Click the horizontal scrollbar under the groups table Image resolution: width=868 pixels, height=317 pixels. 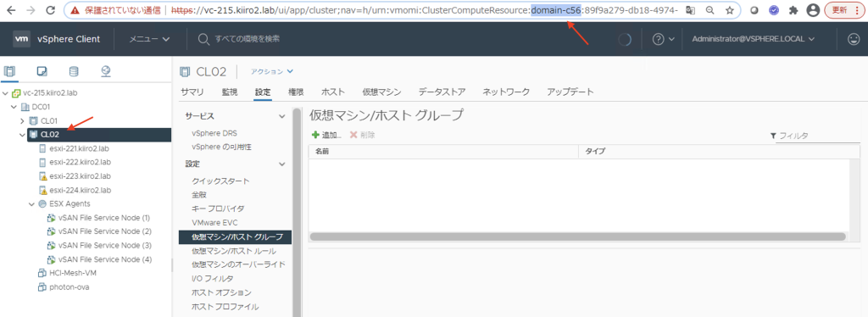coord(577,236)
